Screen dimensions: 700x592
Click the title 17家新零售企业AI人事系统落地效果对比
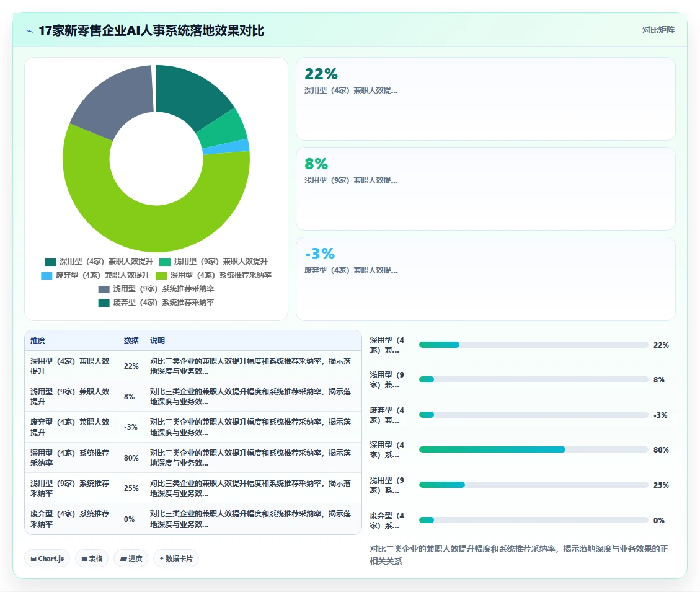(x=151, y=30)
